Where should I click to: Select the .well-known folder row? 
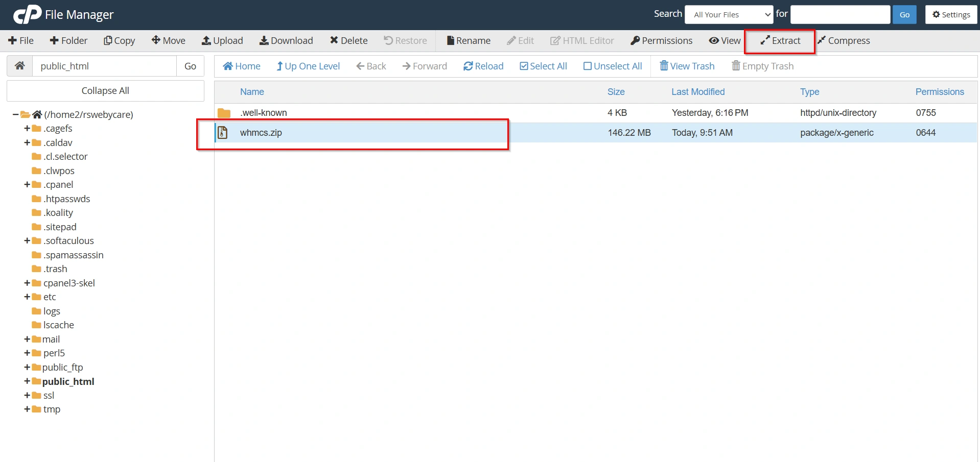596,113
